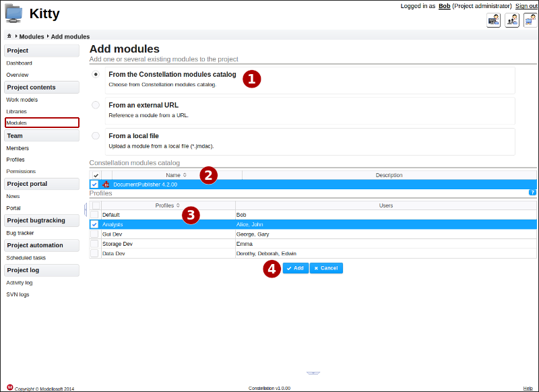Open Dashboard in the sidebar

pyautogui.click(x=20, y=63)
